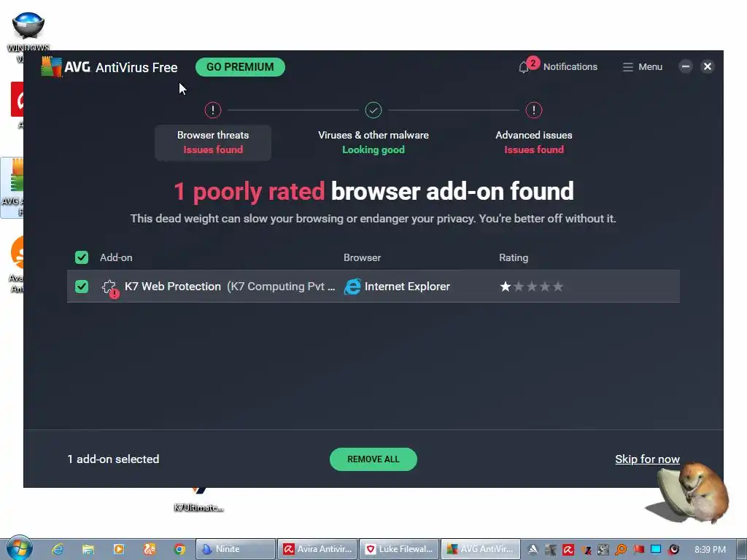
Task: Switch to the Avira Antivirus taskbar window
Action: point(317,549)
